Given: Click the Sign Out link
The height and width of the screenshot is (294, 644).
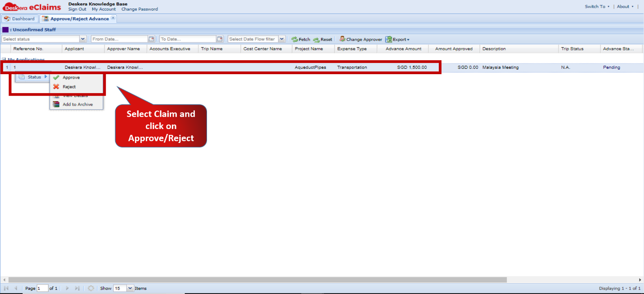Looking at the screenshot, I should (77, 9).
